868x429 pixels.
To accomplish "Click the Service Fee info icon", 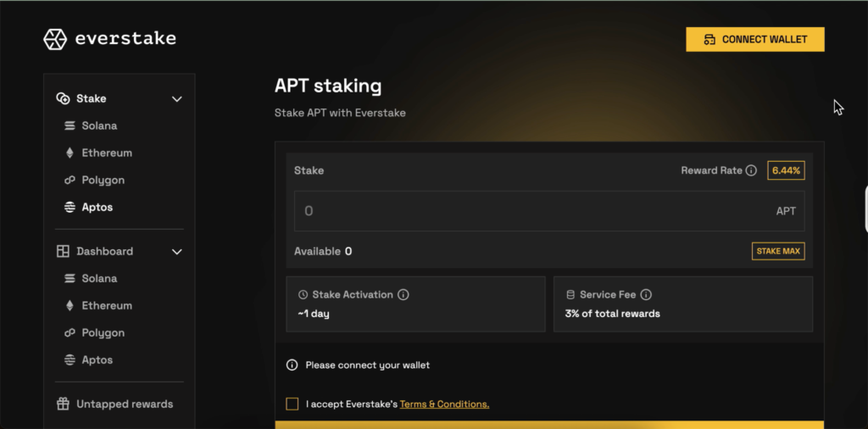I will pyautogui.click(x=646, y=295).
